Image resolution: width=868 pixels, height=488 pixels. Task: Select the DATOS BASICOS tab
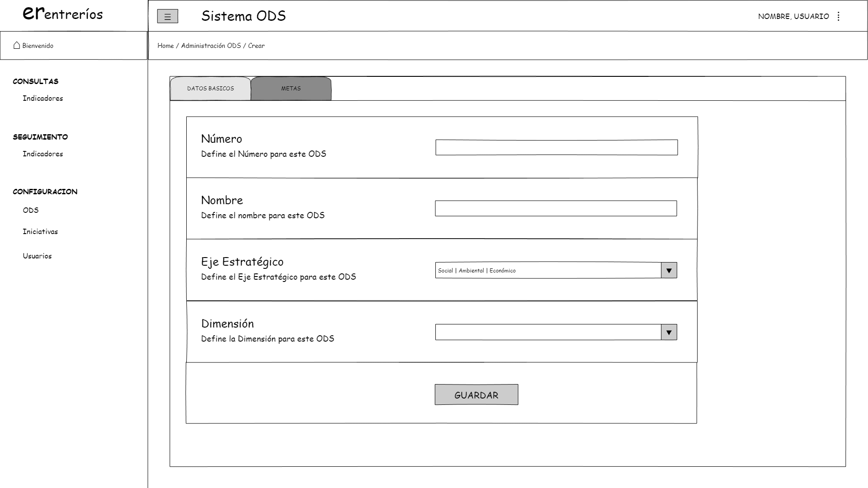point(210,89)
